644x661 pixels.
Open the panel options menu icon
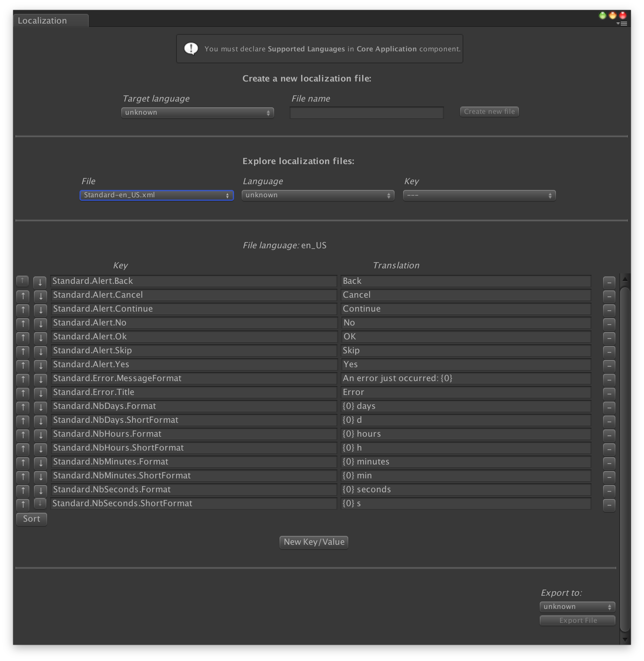622,24
